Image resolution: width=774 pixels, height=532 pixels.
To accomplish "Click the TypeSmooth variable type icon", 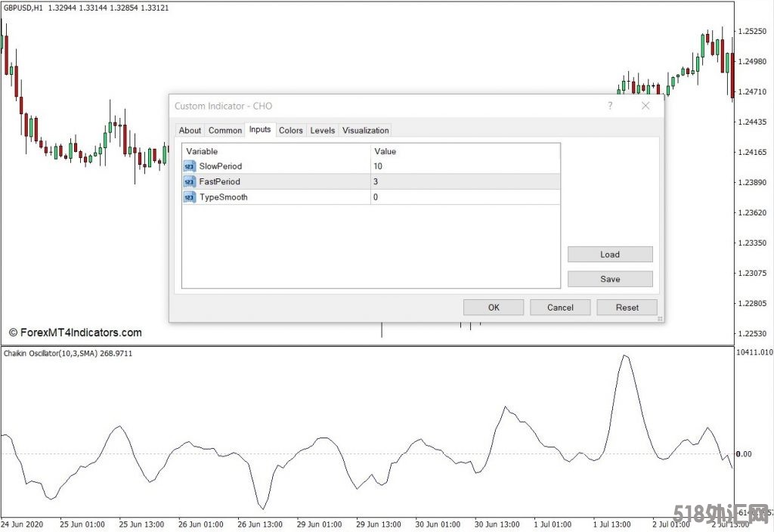I will (190, 197).
